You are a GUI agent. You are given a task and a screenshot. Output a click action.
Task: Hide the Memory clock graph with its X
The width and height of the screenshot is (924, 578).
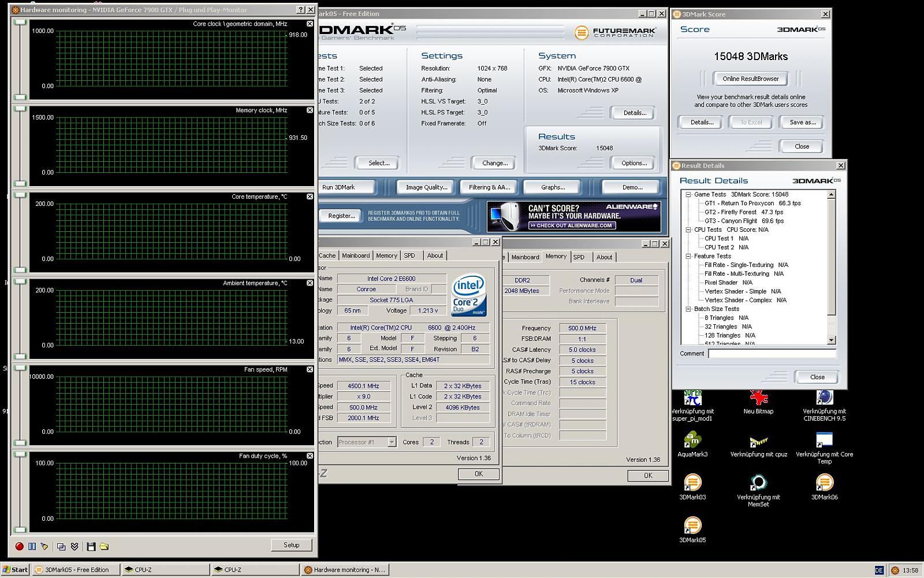310,110
